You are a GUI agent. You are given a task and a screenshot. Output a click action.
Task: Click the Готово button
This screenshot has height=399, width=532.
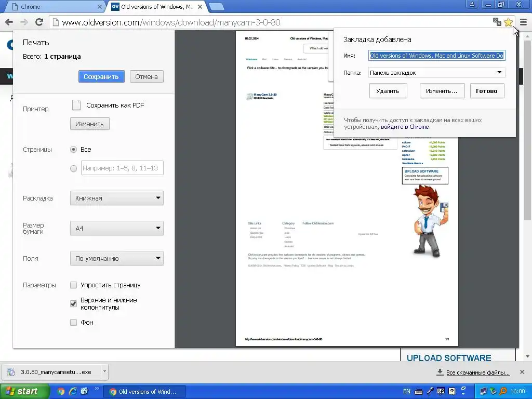coord(487,91)
